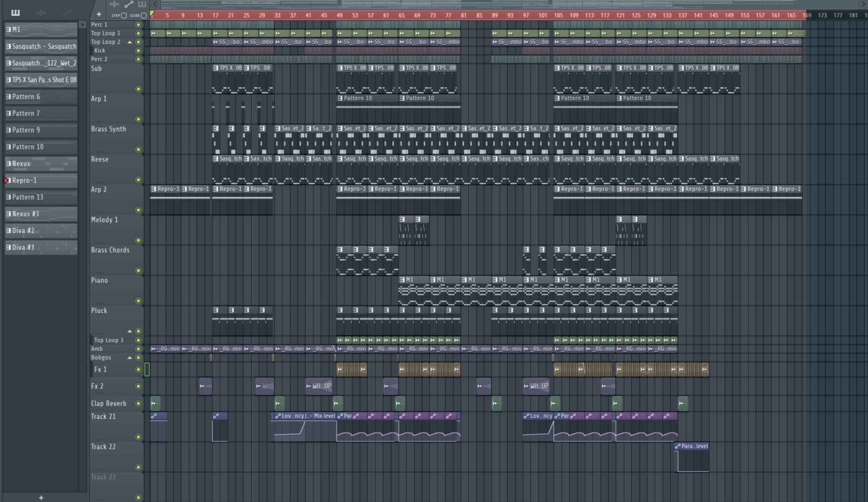Mute the Track 21 track
Viewport: 868px width, 502px height.
point(138,437)
